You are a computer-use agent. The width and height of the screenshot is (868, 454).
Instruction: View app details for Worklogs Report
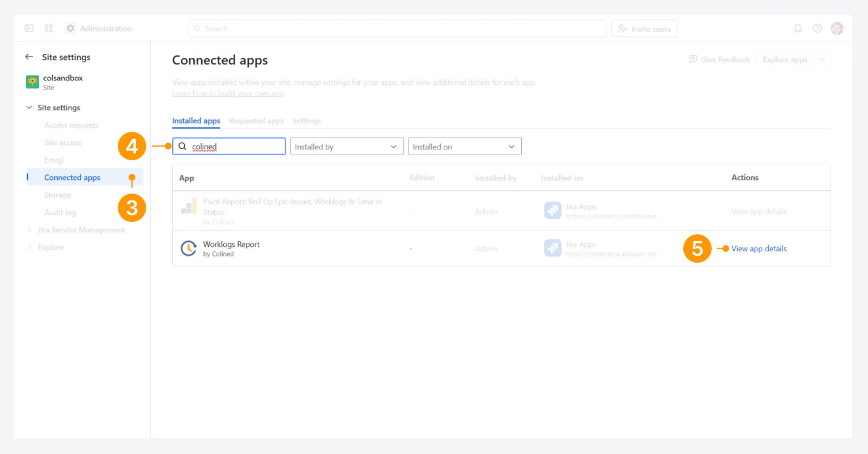coord(759,249)
